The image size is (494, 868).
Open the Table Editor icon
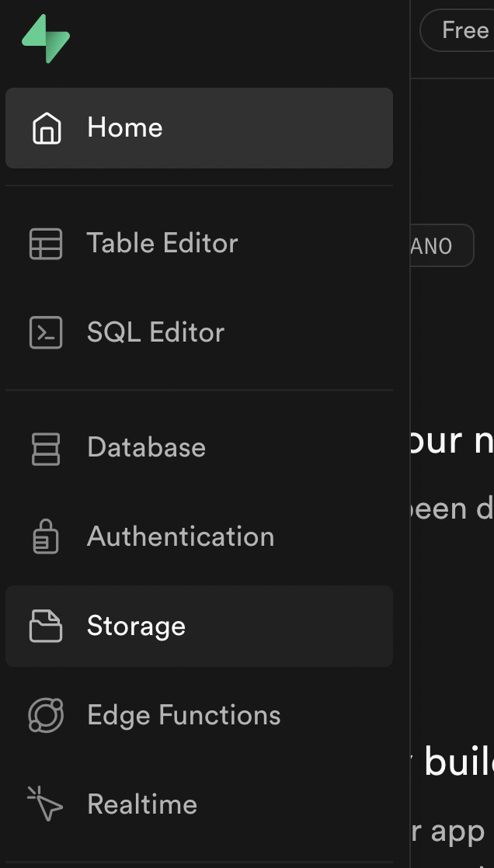pyautogui.click(x=47, y=243)
